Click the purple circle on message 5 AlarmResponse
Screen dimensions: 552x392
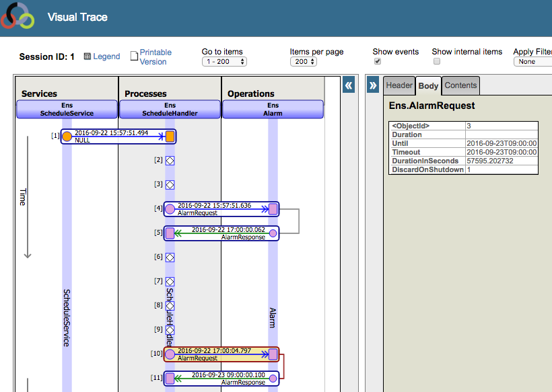273,233
